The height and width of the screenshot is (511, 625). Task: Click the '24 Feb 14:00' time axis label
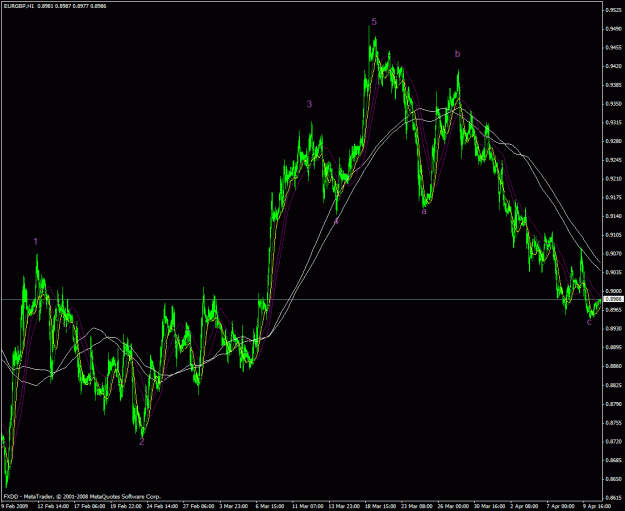pos(162,506)
